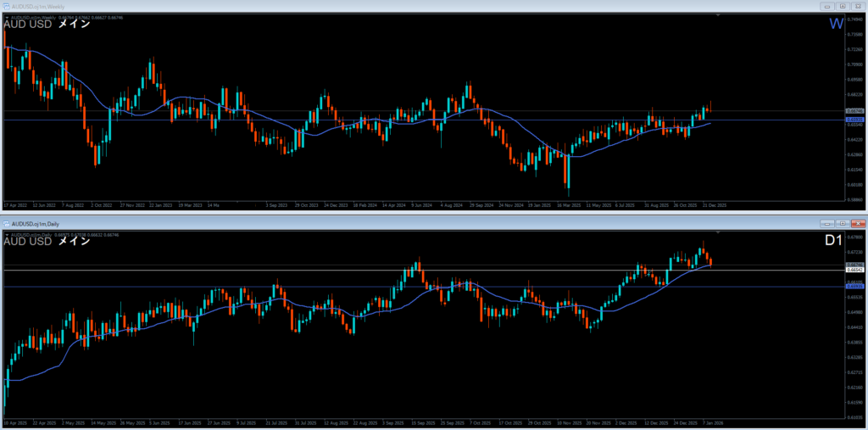The width and height of the screenshot is (868, 430).
Task: Select the AUD USD メイン label on the Daily chart
Action: pos(47,241)
